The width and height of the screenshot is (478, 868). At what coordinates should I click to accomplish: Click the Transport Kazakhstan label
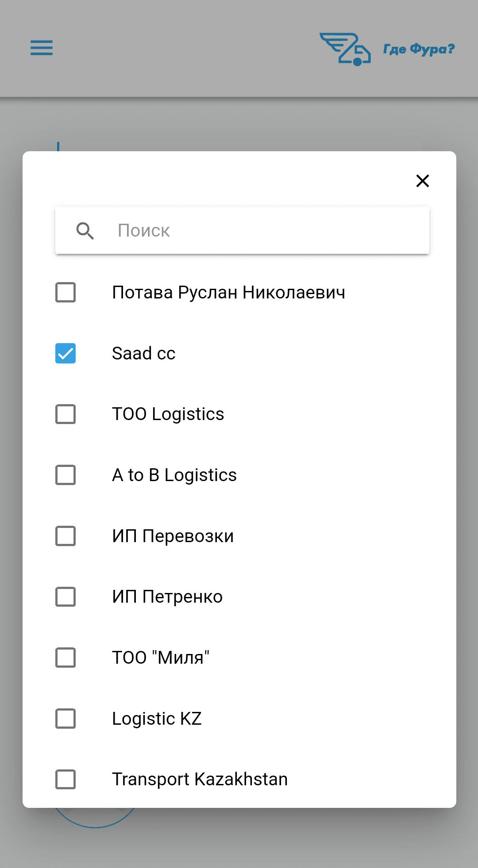pos(200,779)
